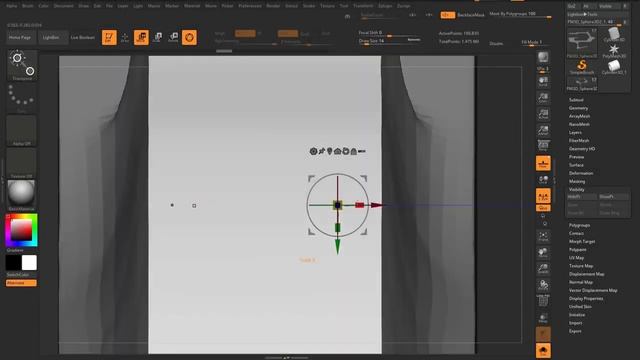The width and height of the screenshot is (640, 360).
Task: Open the BasicMaterial sphere selector
Action: tap(22, 195)
